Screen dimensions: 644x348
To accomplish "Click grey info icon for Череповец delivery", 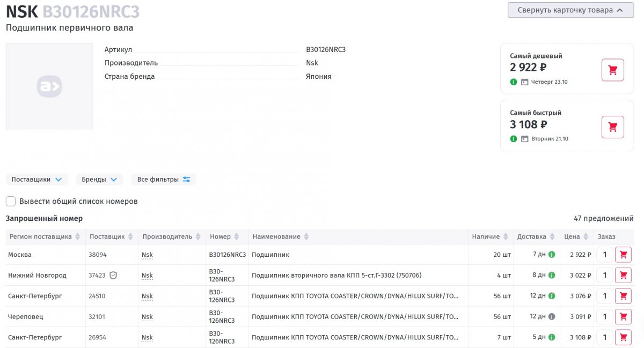I will [552, 316].
